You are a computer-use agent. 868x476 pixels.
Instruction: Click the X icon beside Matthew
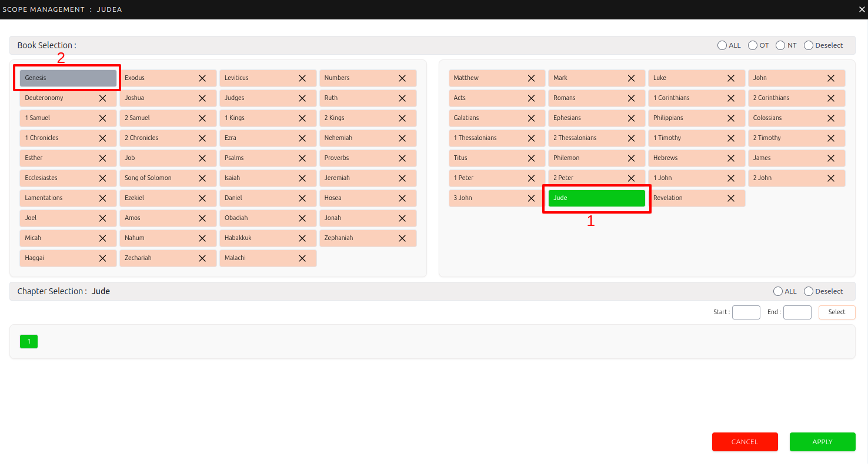click(531, 78)
